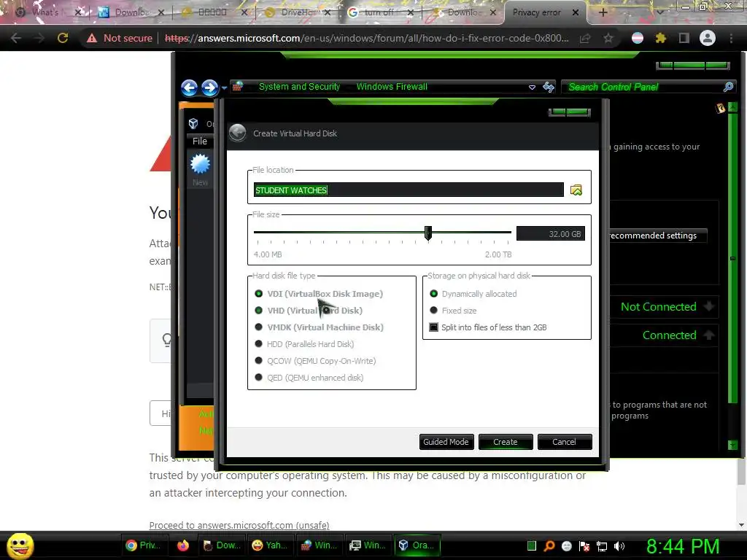
Task: Click the Cancel button
Action: (x=564, y=442)
